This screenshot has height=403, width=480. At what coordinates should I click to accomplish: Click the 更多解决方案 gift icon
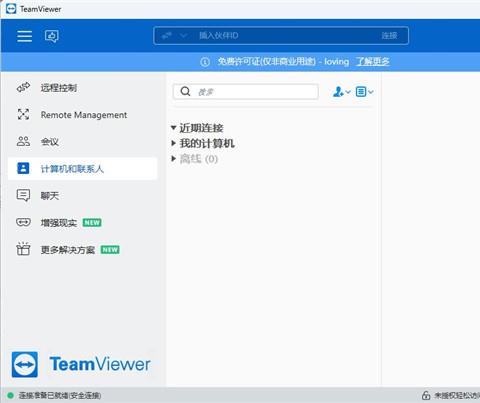pos(23,249)
